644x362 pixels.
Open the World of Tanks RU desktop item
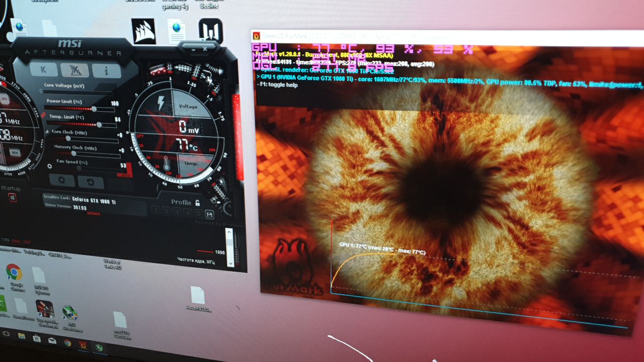(x=112, y=264)
